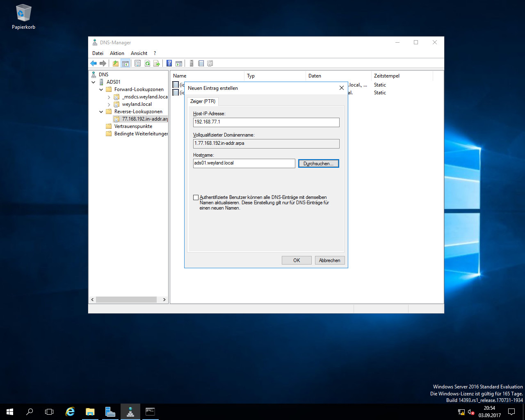This screenshot has width=525, height=420.
Task: Click the Up one level folder icon
Action: (116, 63)
